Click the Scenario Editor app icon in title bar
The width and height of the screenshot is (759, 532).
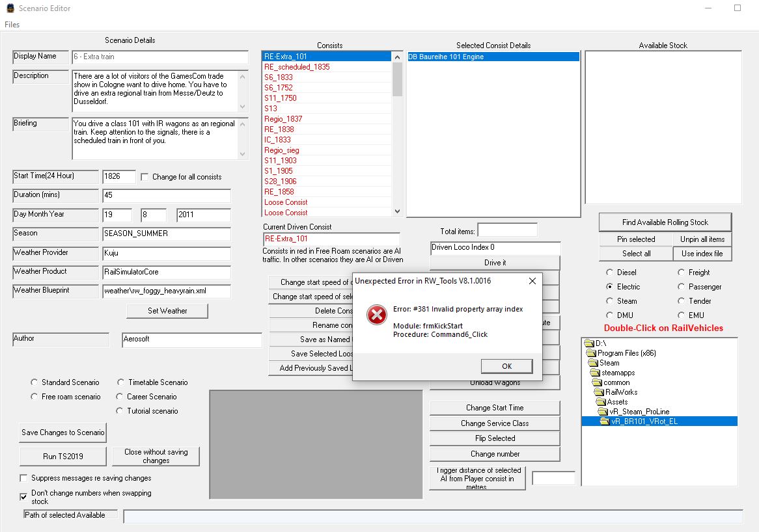click(10, 8)
